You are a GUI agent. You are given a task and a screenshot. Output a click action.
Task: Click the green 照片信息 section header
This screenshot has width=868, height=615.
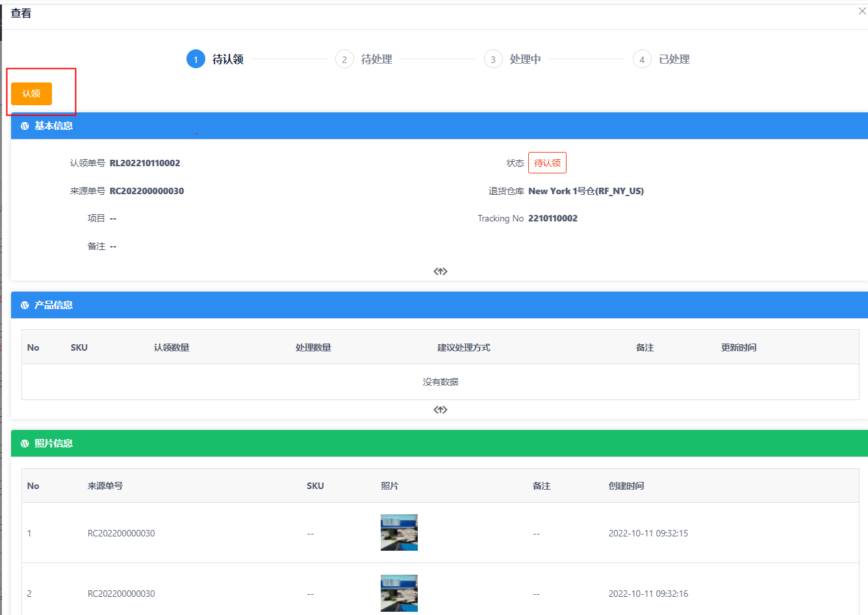(439, 444)
